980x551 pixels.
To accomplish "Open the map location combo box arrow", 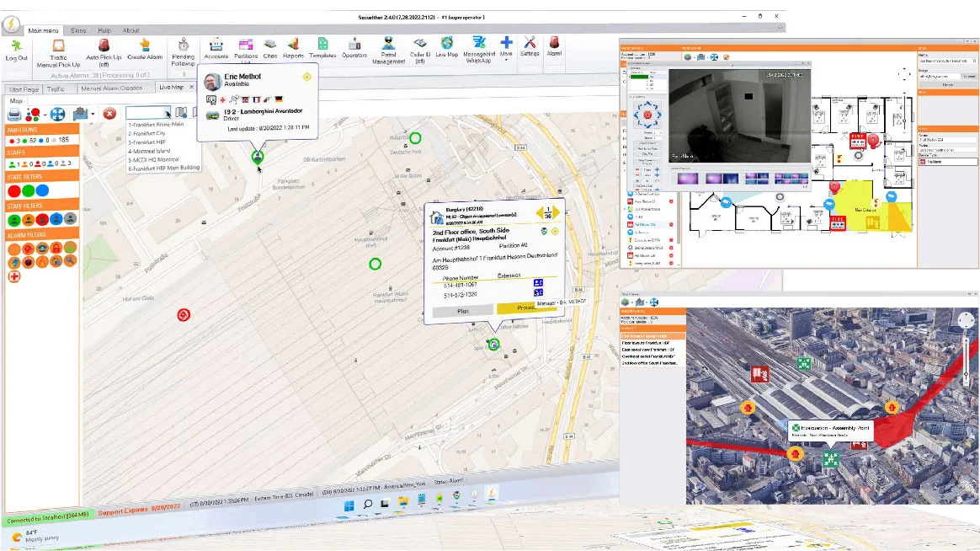I will 167,113.
